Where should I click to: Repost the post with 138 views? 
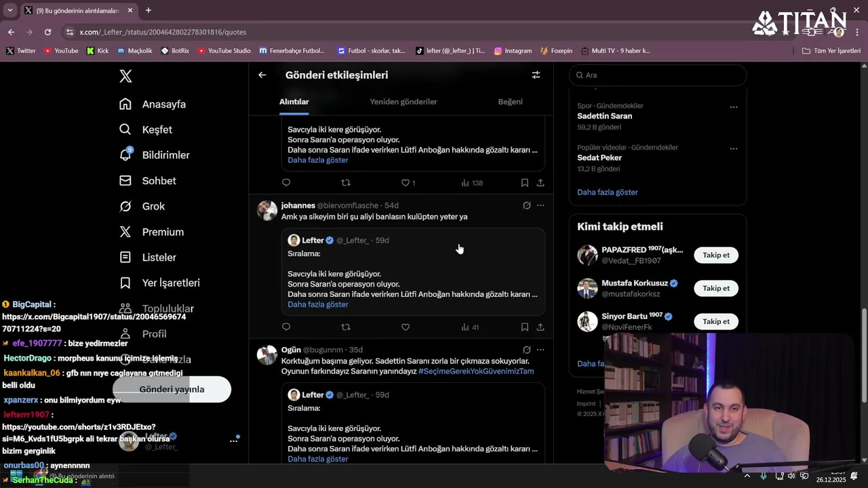346,183
